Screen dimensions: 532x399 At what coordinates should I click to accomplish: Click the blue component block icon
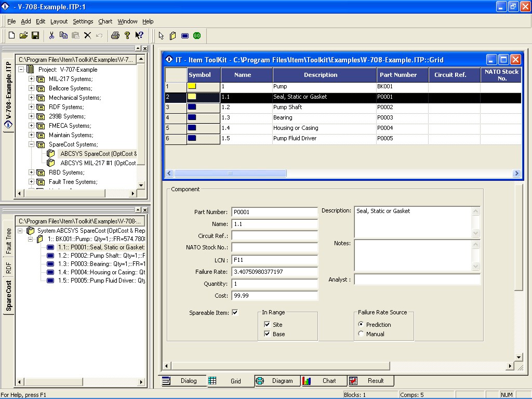(185, 36)
